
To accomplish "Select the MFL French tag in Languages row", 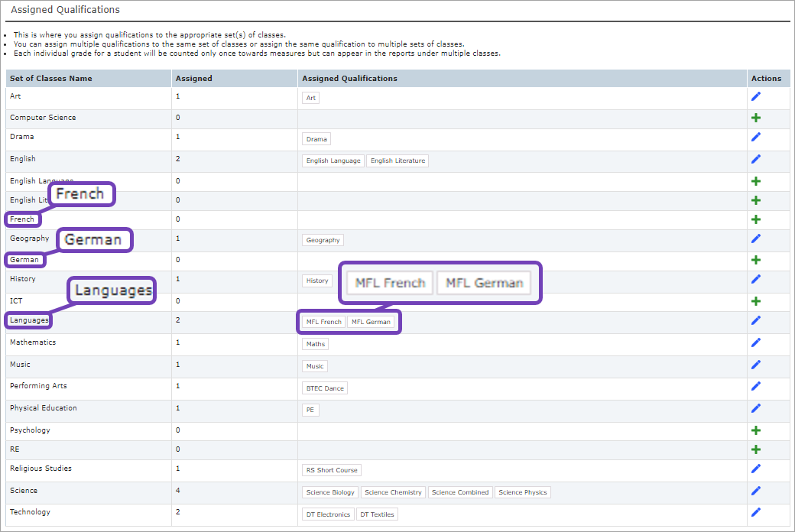I will 323,323.
